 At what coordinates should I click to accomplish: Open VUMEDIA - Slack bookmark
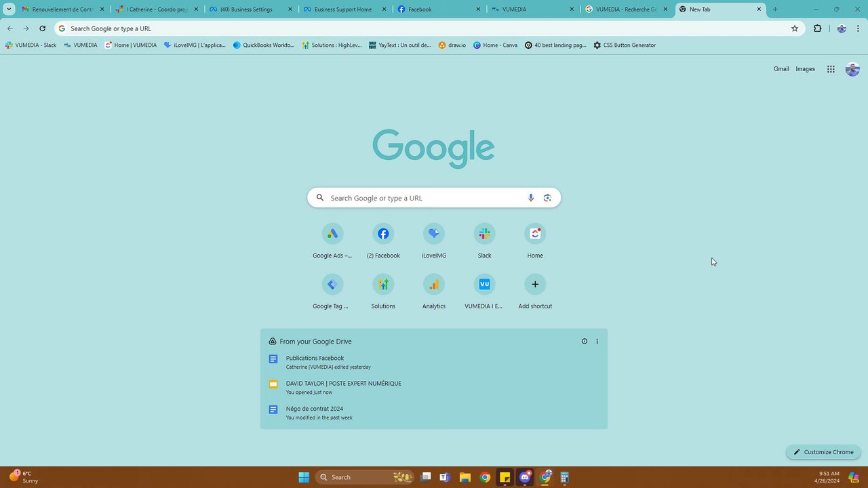[31, 45]
